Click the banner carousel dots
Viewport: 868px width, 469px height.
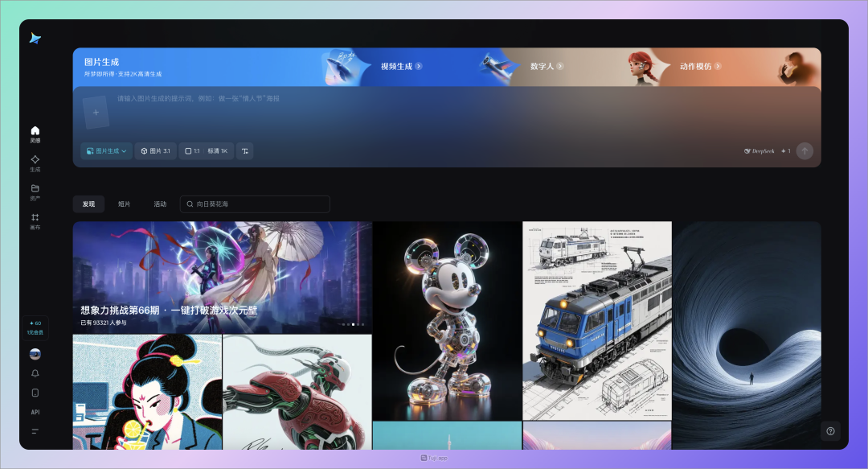[353, 324]
